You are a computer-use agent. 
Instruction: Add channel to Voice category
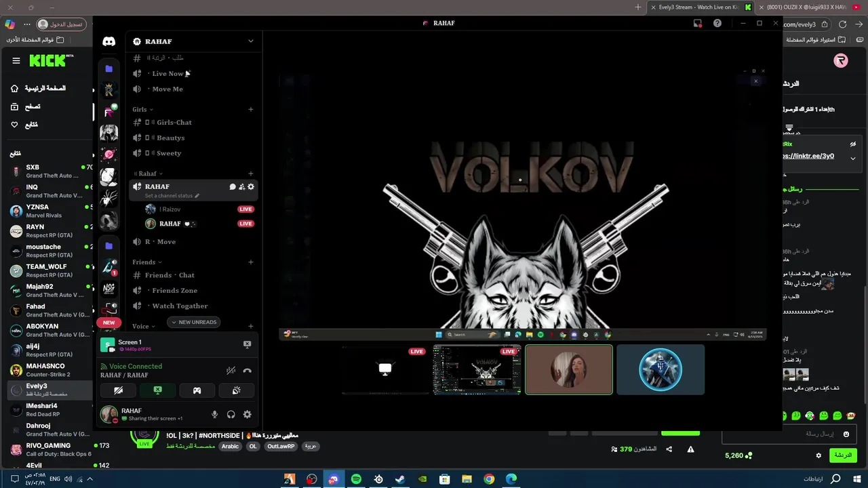coord(251,326)
